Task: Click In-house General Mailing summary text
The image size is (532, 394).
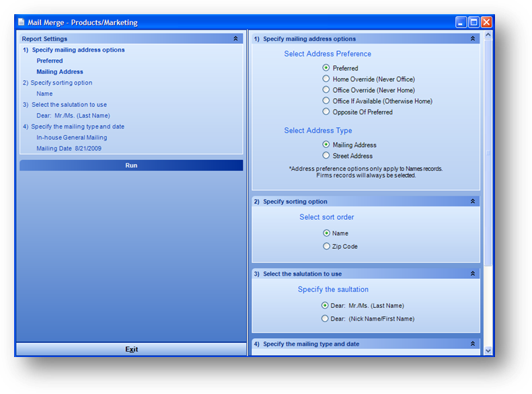Action: [72, 137]
